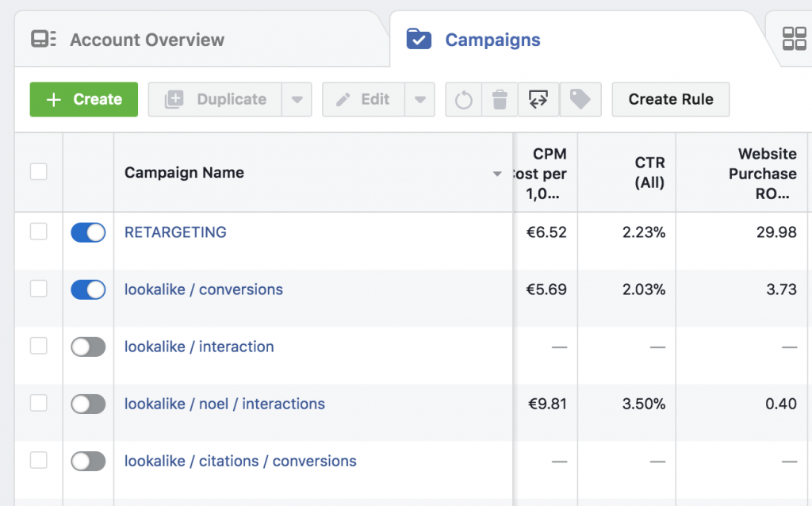Open the RETARGETING campaign link

[x=175, y=232]
